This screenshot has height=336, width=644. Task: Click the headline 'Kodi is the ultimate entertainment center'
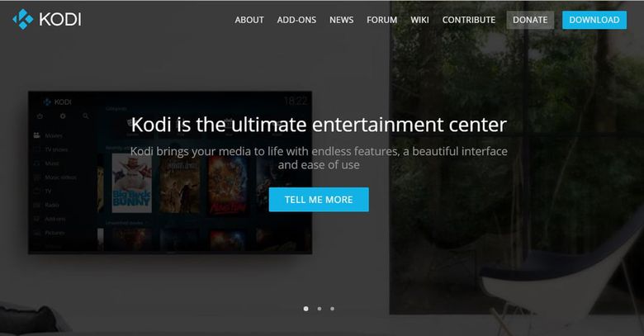point(319,125)
